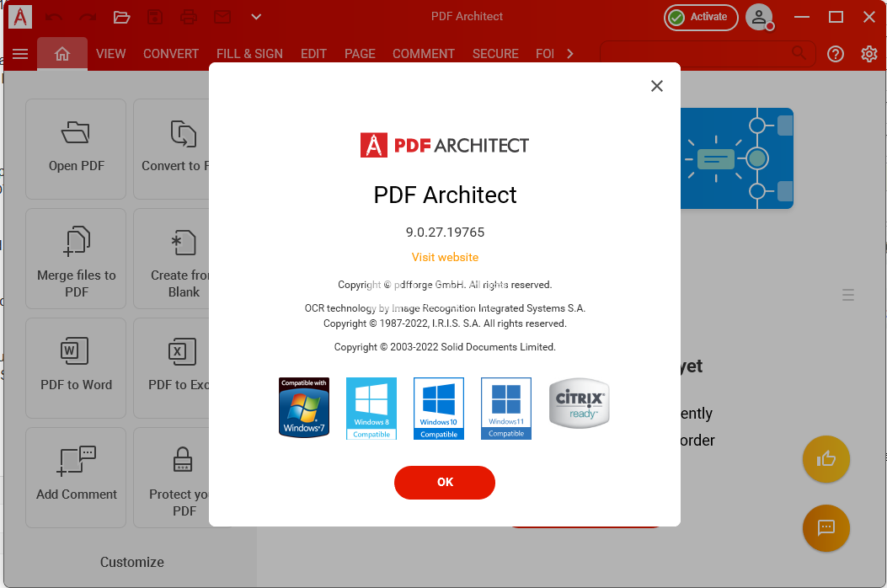
Task: Switch to the CONVERT ribbon tab
Action: [x=170, y=53]
